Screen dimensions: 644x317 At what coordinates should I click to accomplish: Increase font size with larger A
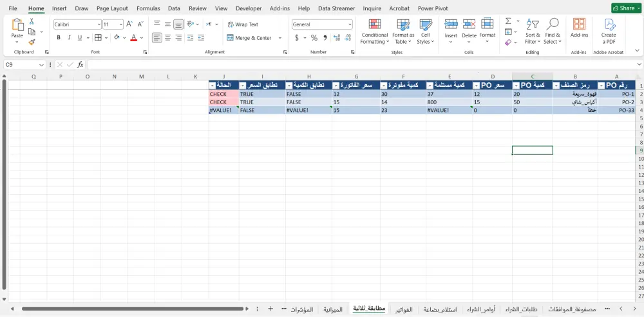click(x=129, y=24)
